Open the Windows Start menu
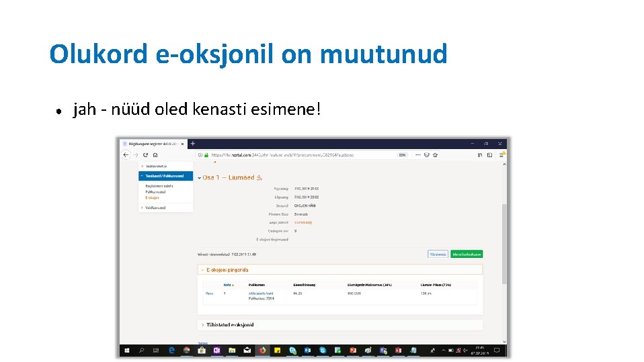Image resolution: width=644 pixels, height=362 pixels. [127, 350]
